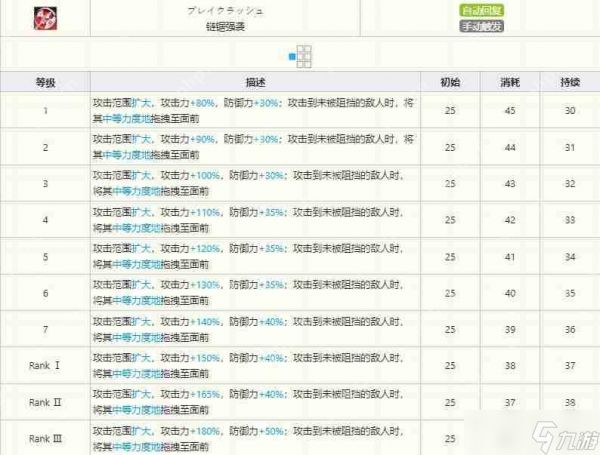Click cost value 45 in level 1 row

point(510,111)
